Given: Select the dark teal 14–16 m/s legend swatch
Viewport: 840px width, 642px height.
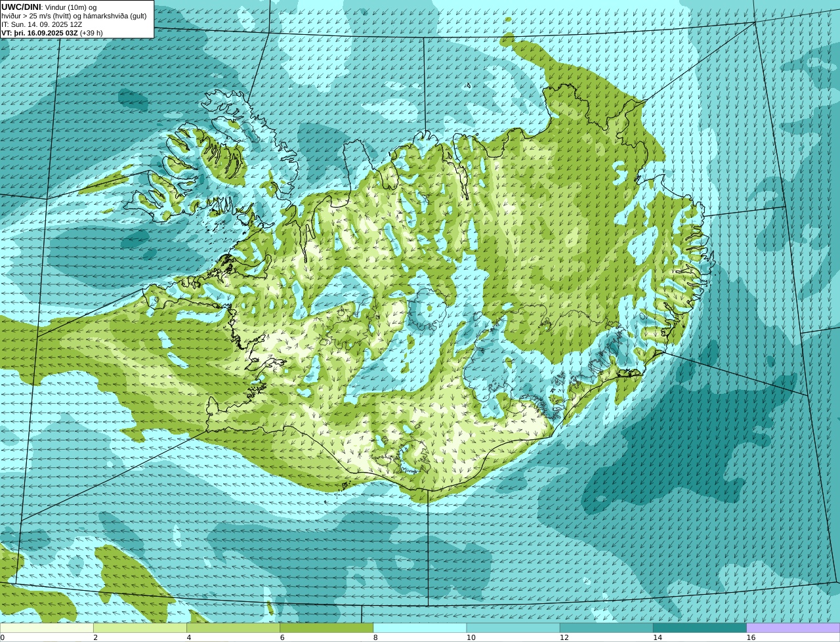Looking at the screenshot, I should click(700, 628).
